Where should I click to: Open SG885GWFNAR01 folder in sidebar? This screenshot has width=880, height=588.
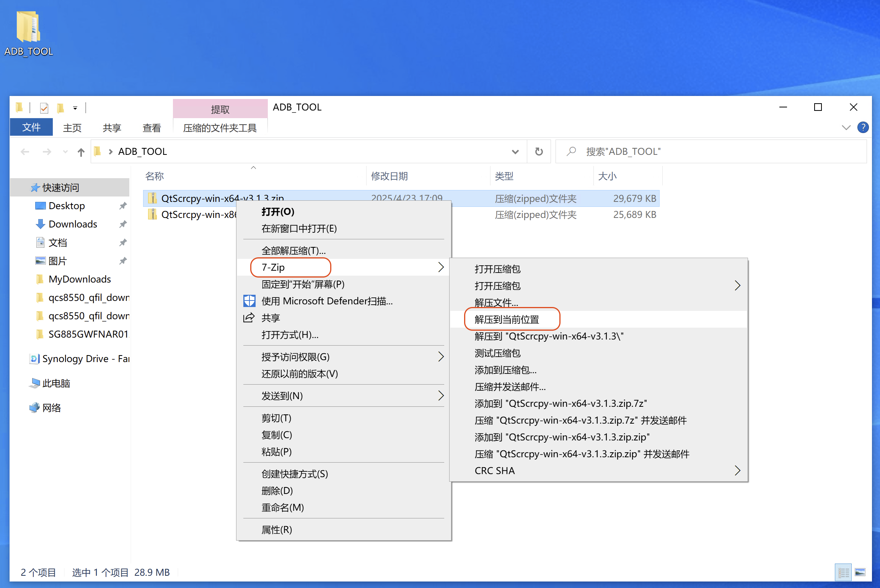[x=89, y=334]
